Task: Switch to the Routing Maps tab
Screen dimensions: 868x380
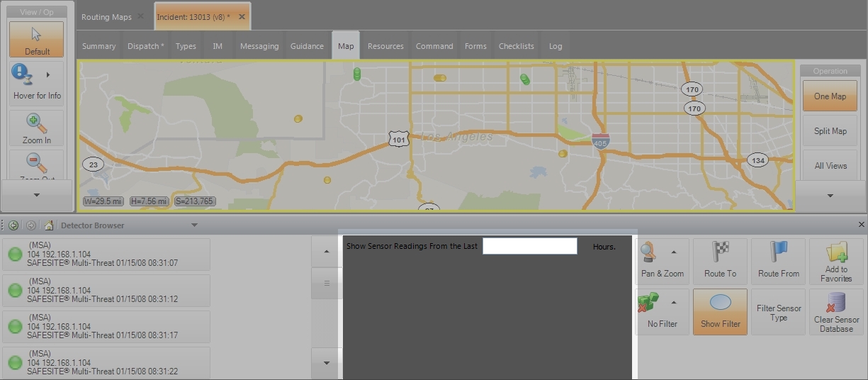Action: click(x=106, y=17)
